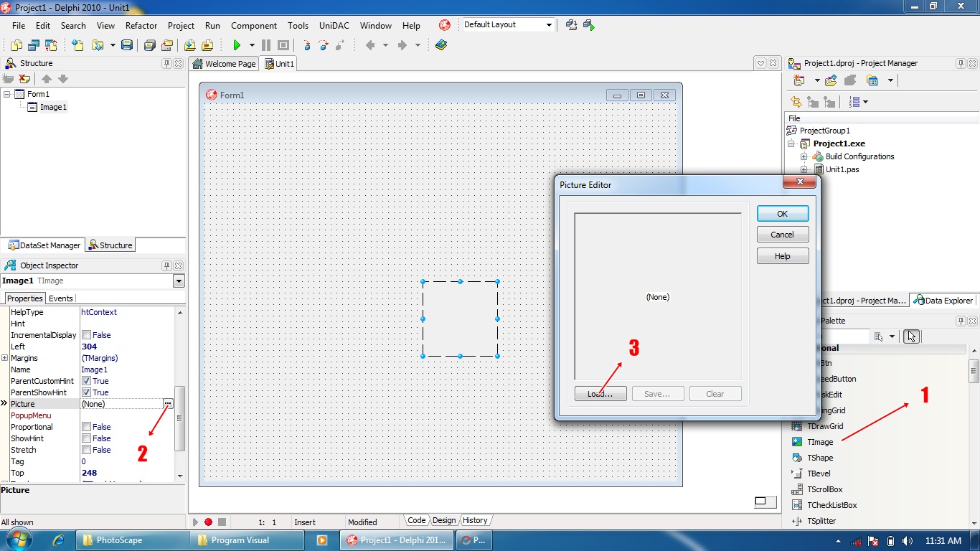Switch to the Code tab below the form designer
This screenshot has width=980, height=551.
(417, 520)
